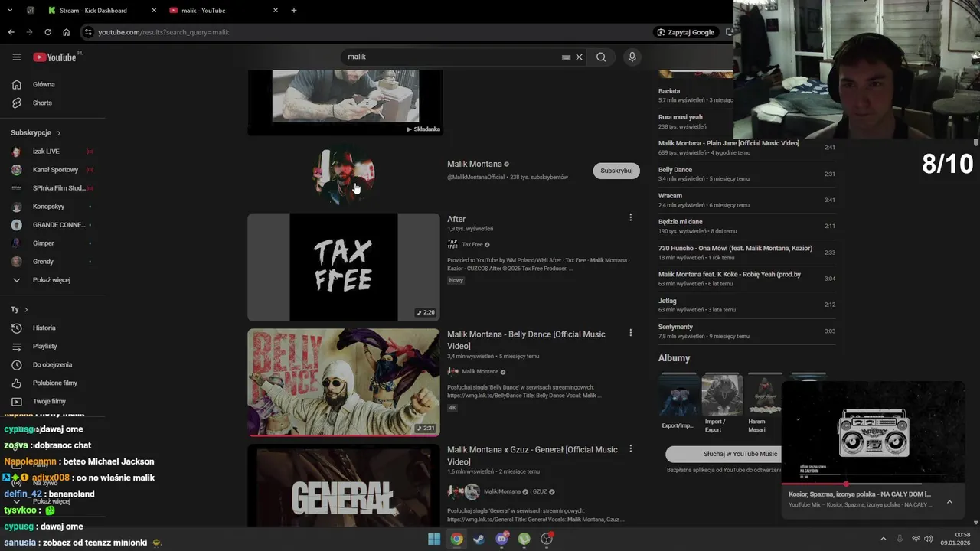Expand the mini player with up chevron
Viewport: 980px width, 551px height.
[949, 502]
